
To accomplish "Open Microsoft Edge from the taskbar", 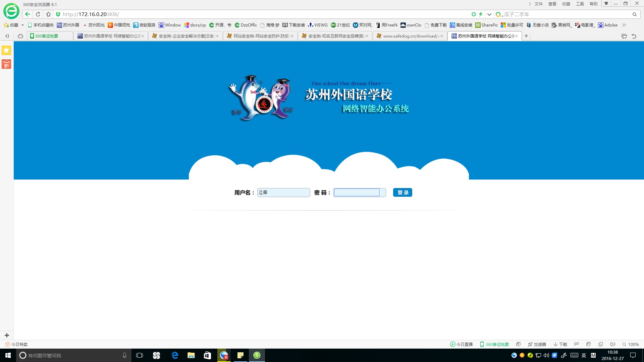I will click(x=175, y=355).
